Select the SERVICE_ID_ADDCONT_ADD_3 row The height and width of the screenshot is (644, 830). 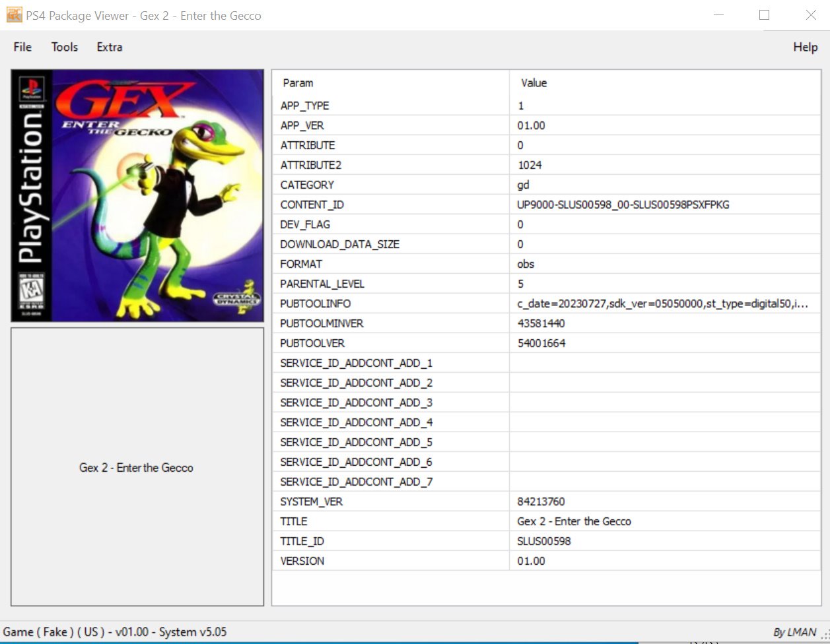click(547, 402)
